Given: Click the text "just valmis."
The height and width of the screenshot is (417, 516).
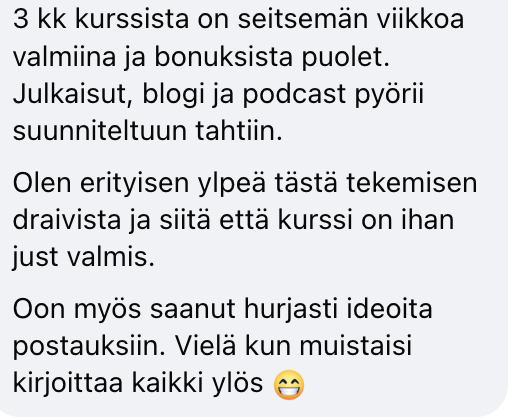Looking at the screenshot, I should click(x=84, y=257).
